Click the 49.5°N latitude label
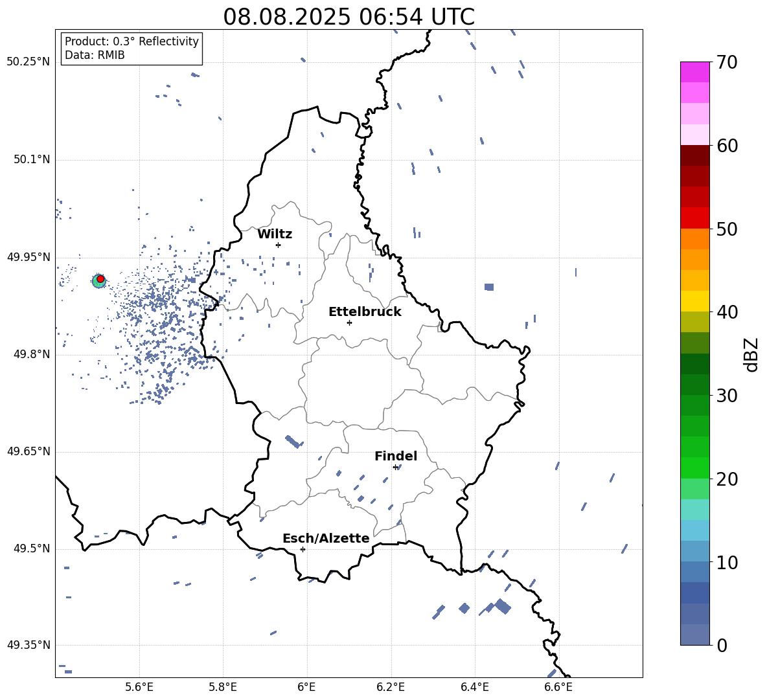The image size is (767, 700). click(32, 548)
